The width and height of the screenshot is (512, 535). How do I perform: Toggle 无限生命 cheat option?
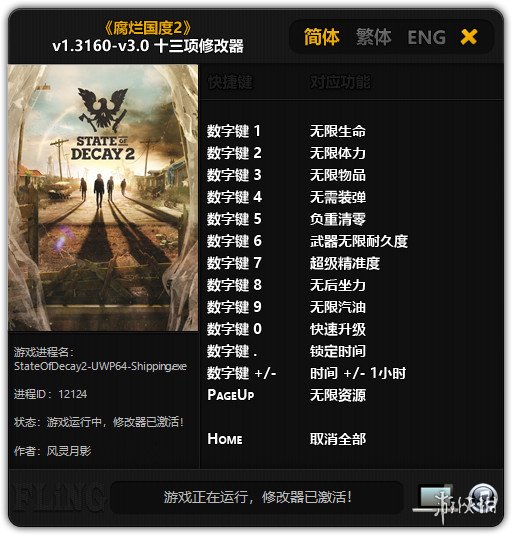338,131
